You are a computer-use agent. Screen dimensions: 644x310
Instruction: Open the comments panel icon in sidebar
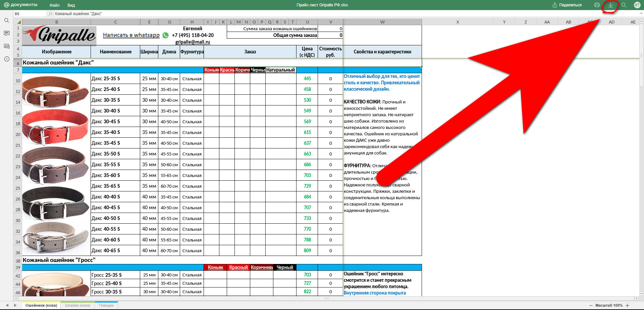pyautogui.click(x=6, y=33)
